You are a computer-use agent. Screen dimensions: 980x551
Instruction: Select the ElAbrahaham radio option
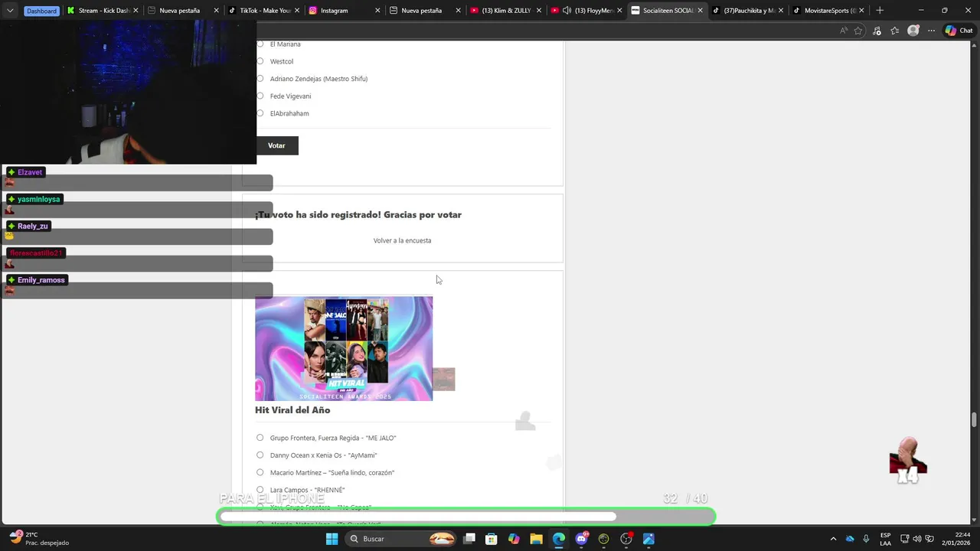[x=260, y=113]
